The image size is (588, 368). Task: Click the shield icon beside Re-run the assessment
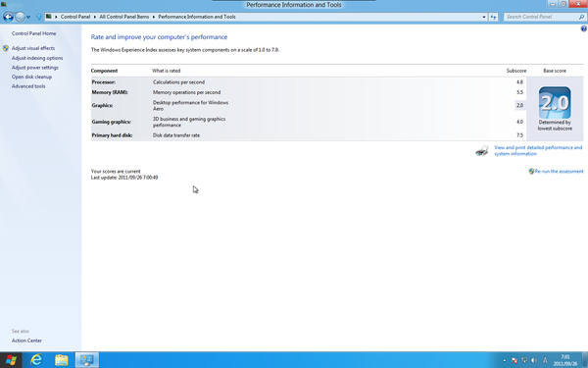(x=531, y=171)
